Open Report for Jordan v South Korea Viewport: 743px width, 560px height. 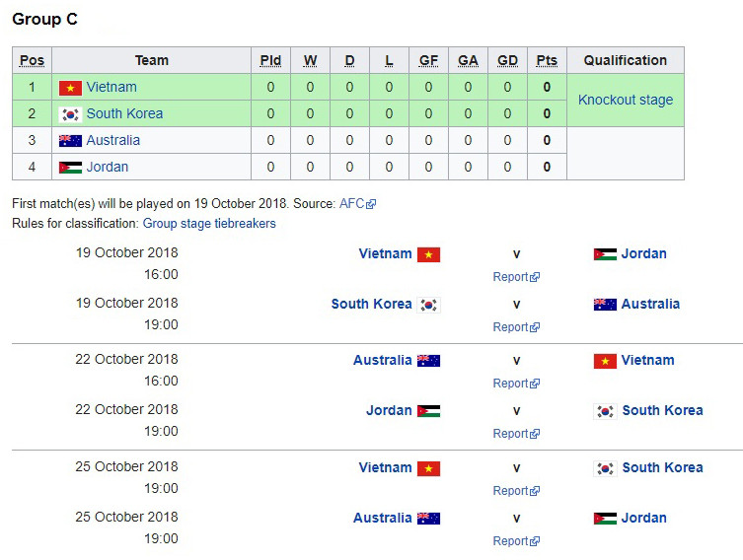click(511, 434)
